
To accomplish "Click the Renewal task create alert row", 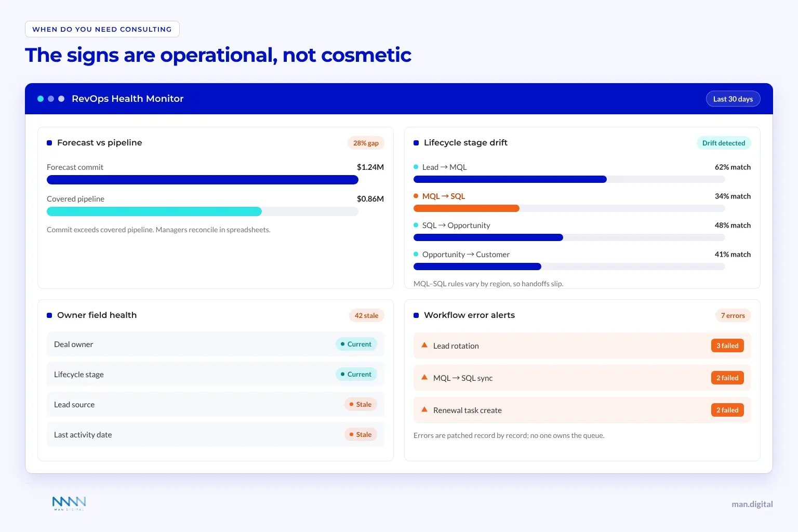I will [582, 410].
